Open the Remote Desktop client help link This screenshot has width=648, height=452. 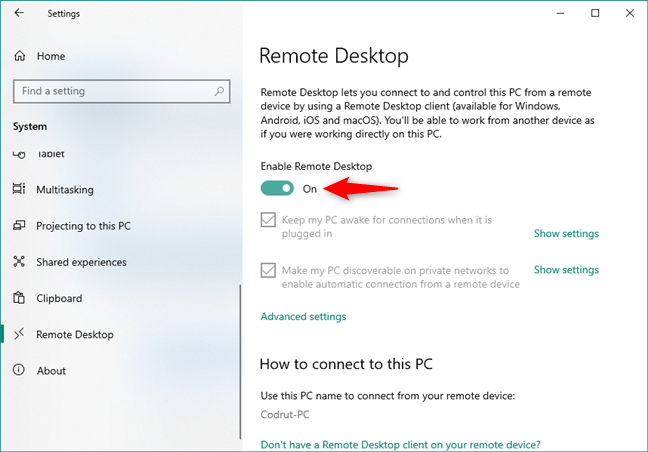coord(400,445)
